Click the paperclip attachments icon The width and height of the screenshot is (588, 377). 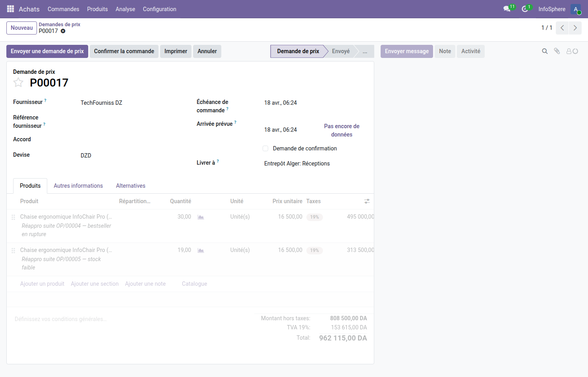tap(557, 51)
